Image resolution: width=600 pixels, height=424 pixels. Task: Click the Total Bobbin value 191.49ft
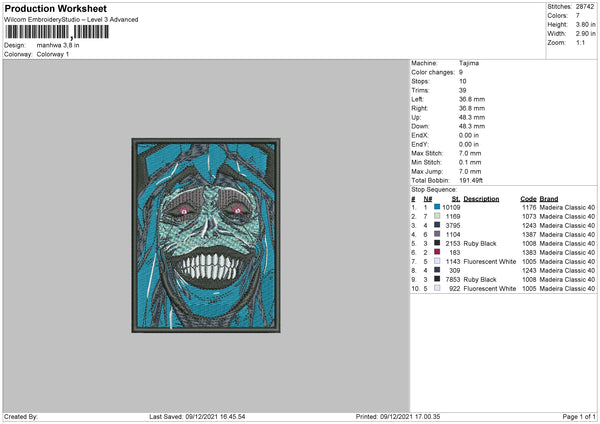pyautogui.click(x=471, y=180)
